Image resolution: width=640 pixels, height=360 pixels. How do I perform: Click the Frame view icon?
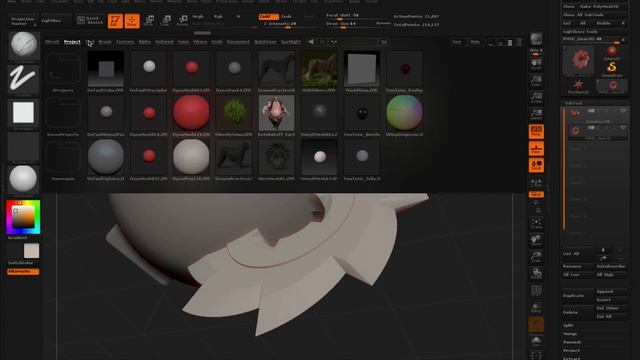536,223
